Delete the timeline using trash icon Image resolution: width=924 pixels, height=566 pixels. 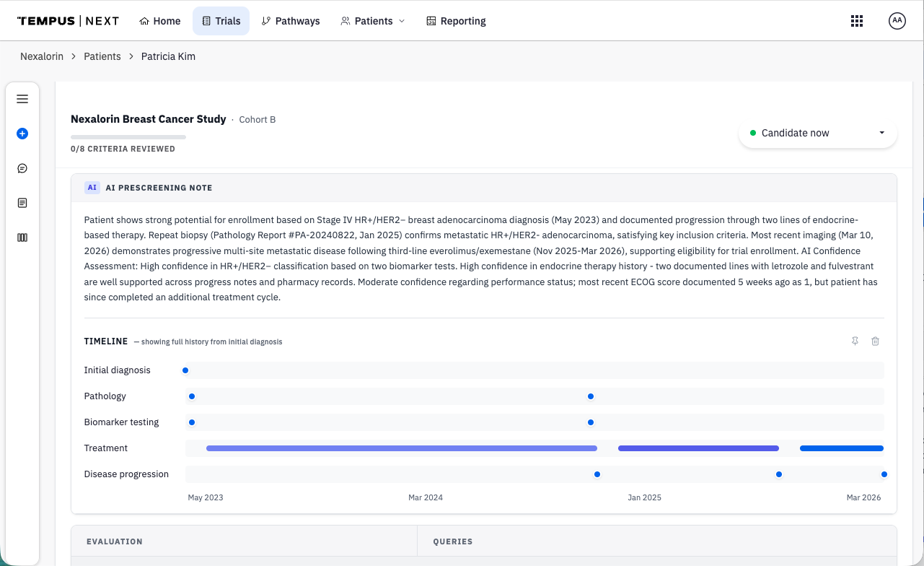click(x=875, y=341)
